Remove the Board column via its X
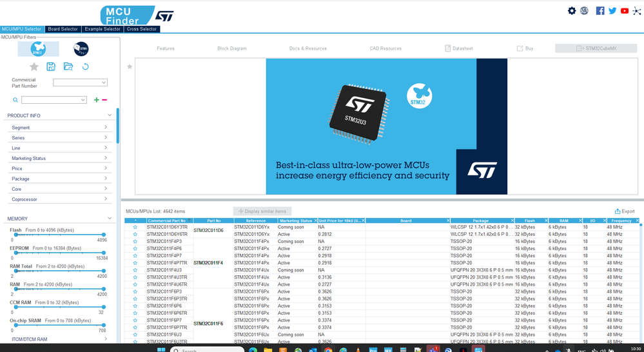Viewport: 644px width, 352px height. point(448,220)
